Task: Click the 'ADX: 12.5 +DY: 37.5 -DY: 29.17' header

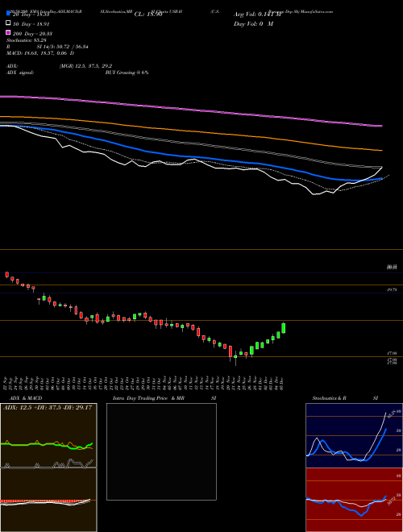Action: pos(48,408)
